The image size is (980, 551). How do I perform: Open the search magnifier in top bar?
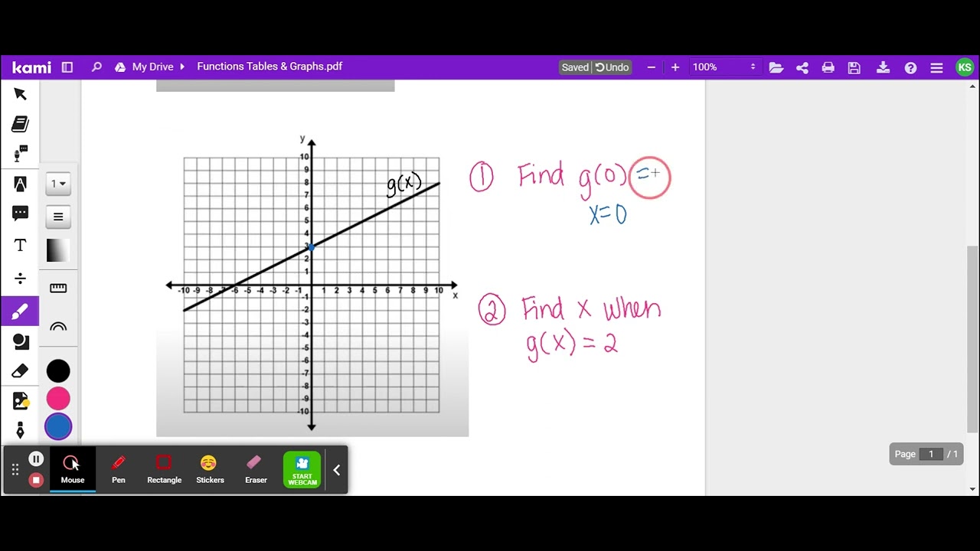pyautogui.click(x=96, y=67)
